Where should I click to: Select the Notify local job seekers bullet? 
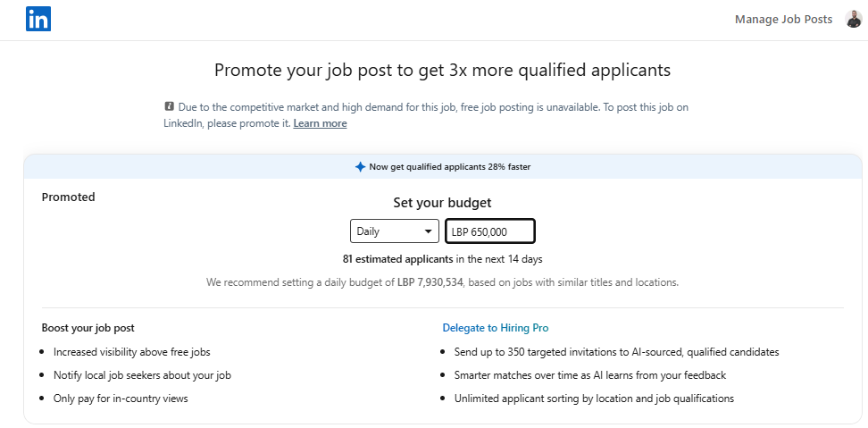[x=142, y=375]
